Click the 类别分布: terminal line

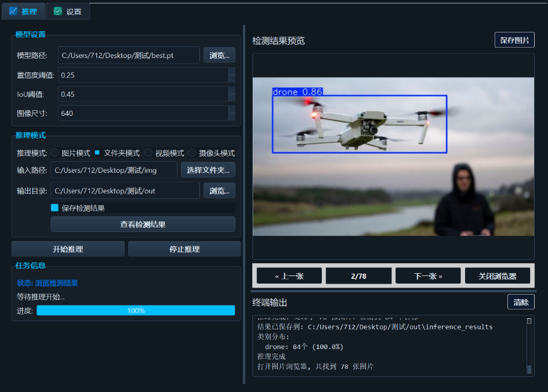click(273, 337)
